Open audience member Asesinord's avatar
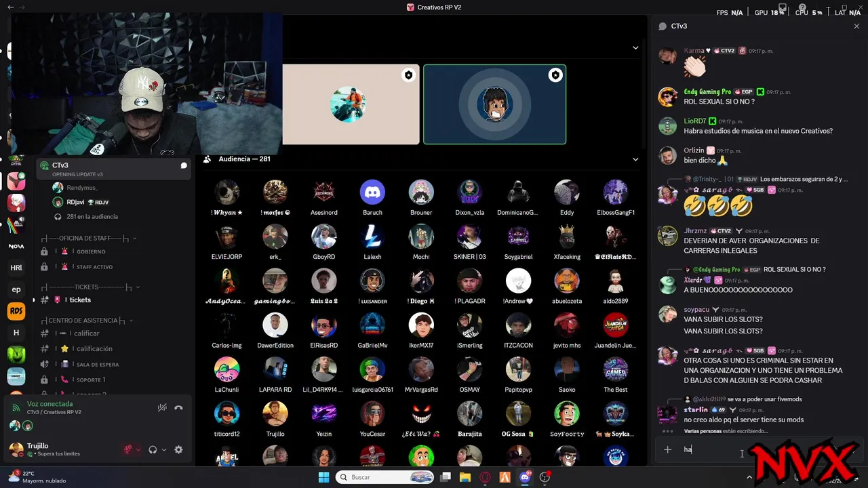Screen dimensions: 868x488 click(324, 192)
